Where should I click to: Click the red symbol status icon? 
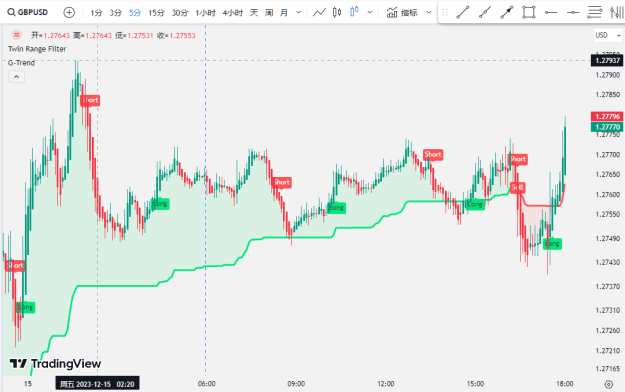pos(16,35)
